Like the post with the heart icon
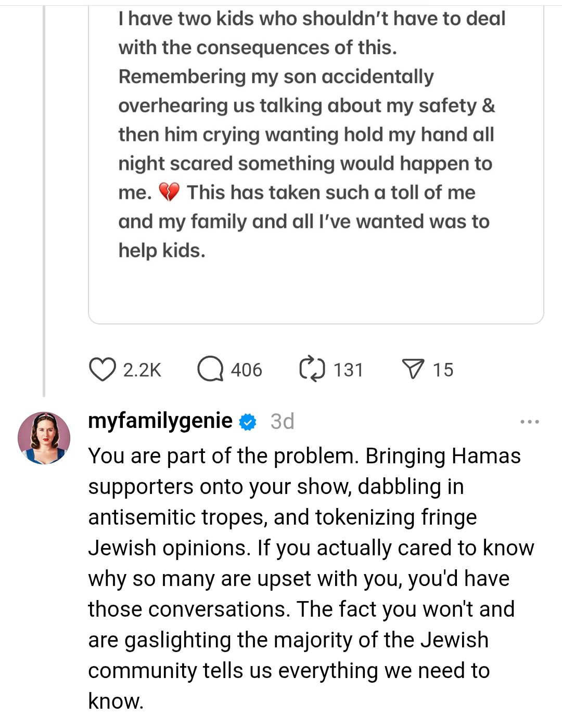562x728 pixels. pyautogui.click(x=102, y=369)
